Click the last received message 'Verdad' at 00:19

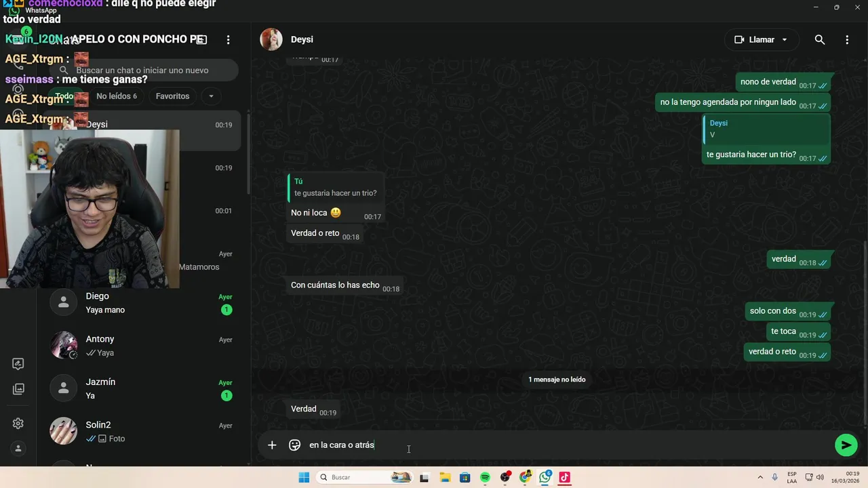pyautogui.click(x=313, y=409)
